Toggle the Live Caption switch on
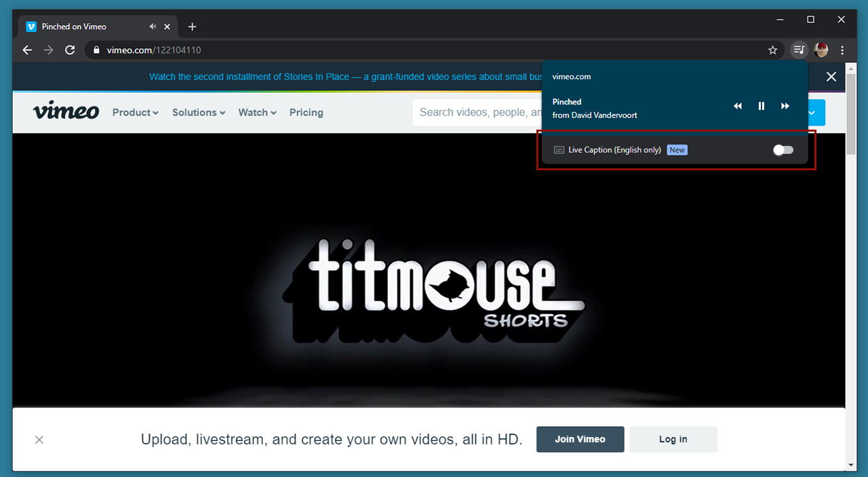 (783, 150)
